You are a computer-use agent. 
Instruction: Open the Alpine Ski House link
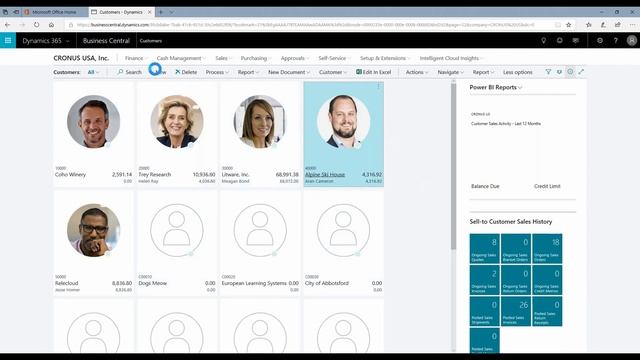[325, 174]
